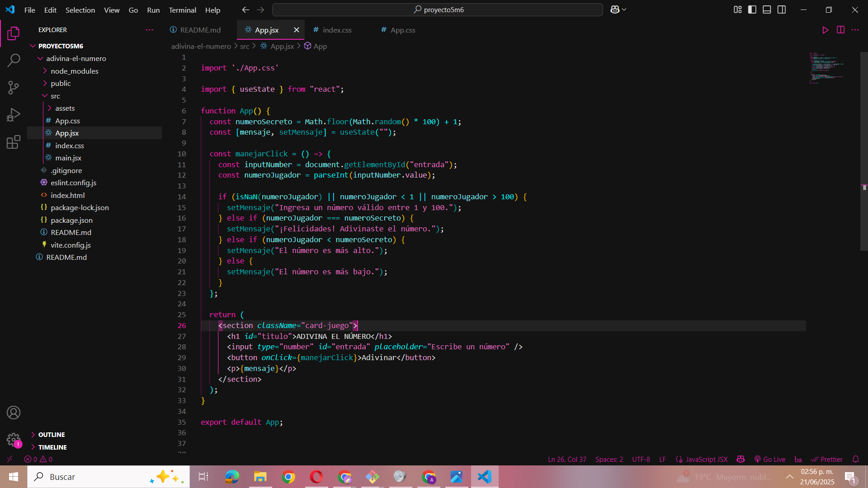Viewport: 868px width, 488px height.
Task: Click the proyecto5m6 command center search
Action: click(437, 9)
